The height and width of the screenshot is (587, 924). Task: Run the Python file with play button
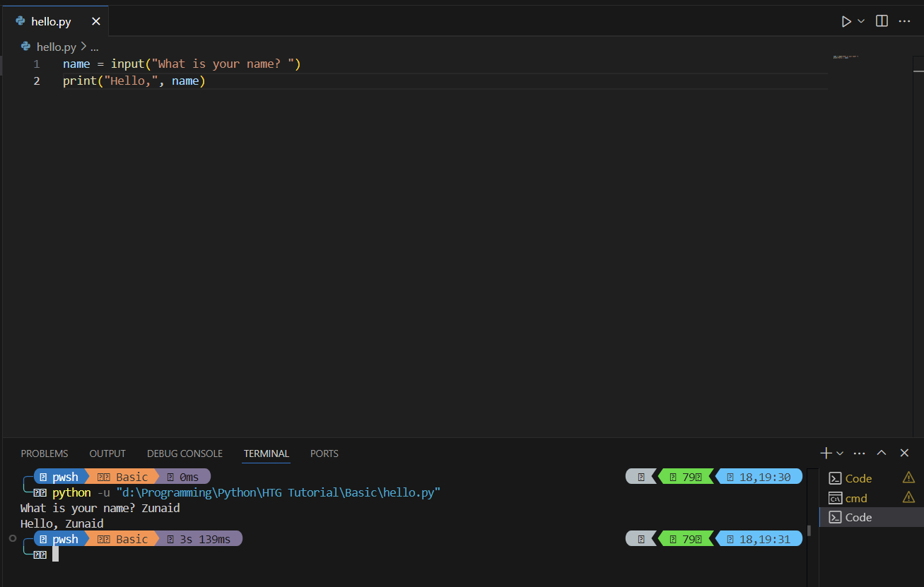846,21
